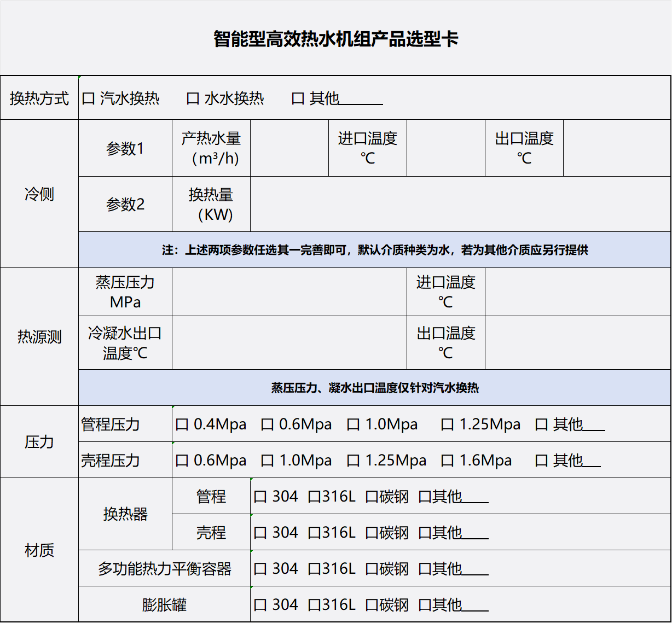Select 1.25Mpa for 管程压力

tap(447, 424)
